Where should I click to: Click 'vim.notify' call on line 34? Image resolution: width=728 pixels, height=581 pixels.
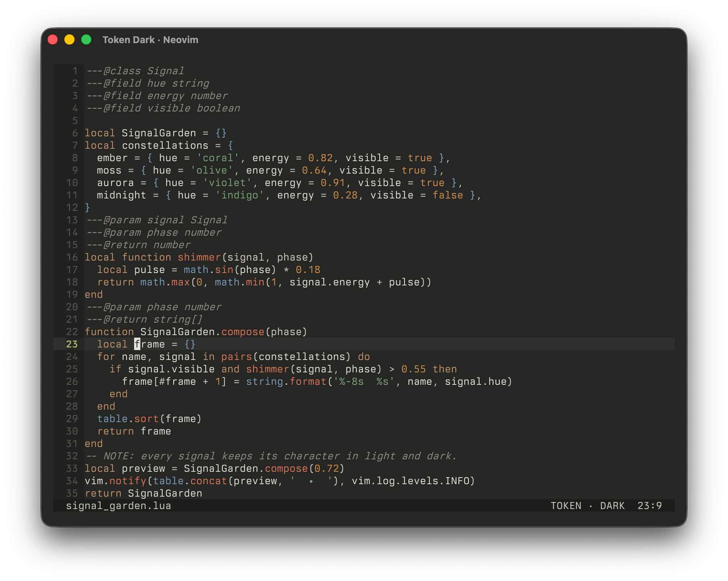tap(115, 481)
